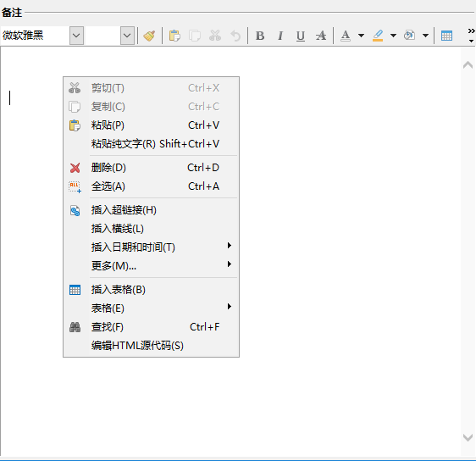Choose 剪切(T) in context menu
Image resolution: width=476 pixels, height=461 pixels.
click(151, 88)
